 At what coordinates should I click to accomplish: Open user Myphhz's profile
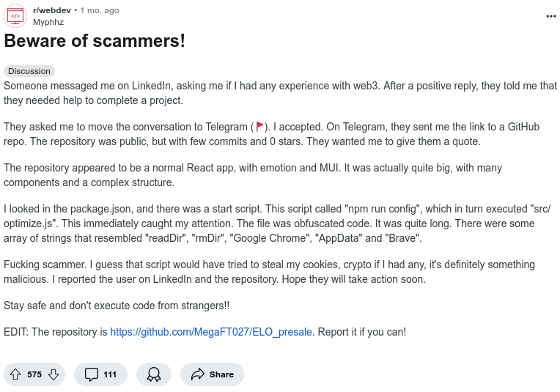[48, 22]
